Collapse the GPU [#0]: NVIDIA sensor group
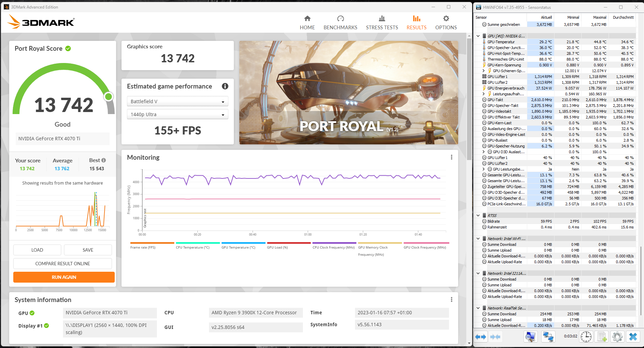644x348 pixels. click(478, 36)
